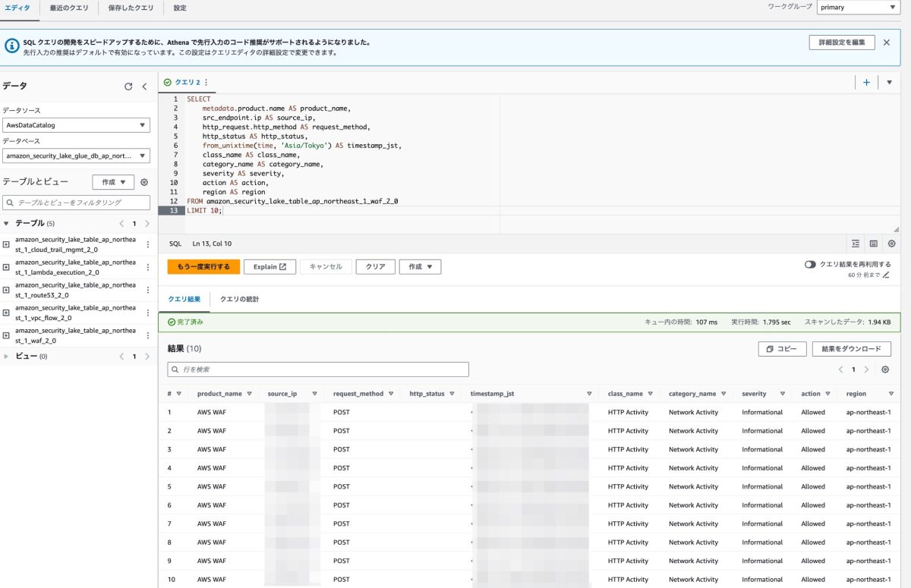Toggle reuse query results switch
911x588 pixels.
click(x=810, y=265)
